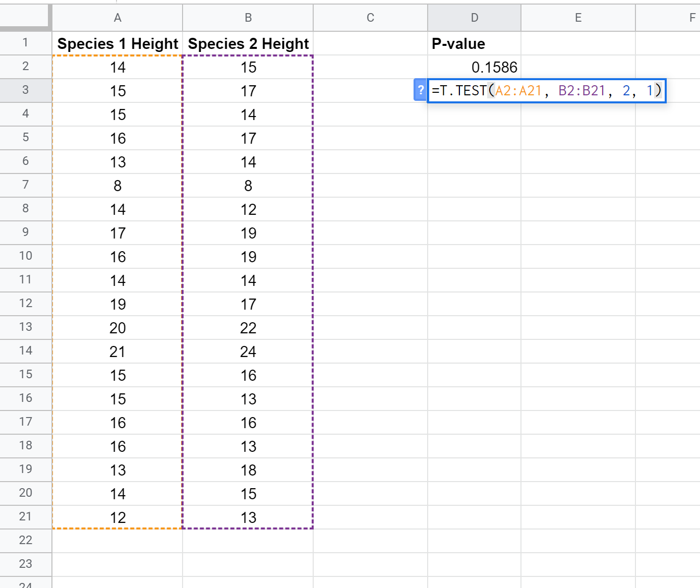Click cell A3 with value 15
700x588 pixels.
(x=118, y=91)
